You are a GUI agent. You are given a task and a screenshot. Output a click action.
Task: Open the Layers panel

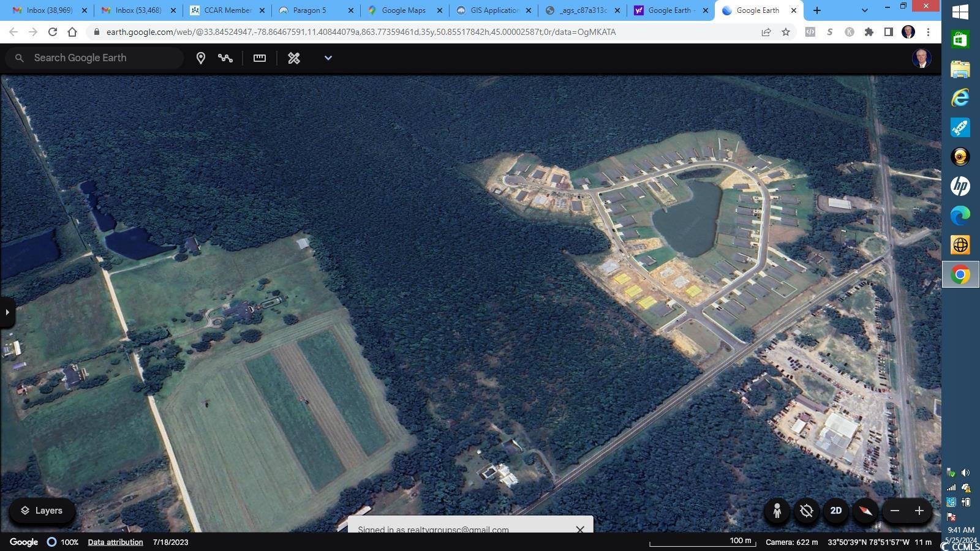point(42,510)
